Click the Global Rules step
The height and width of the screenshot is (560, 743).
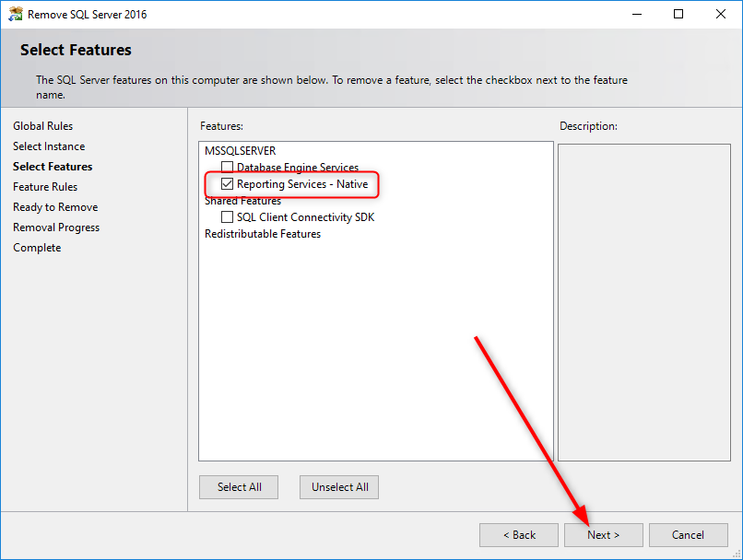coord(42,126)
